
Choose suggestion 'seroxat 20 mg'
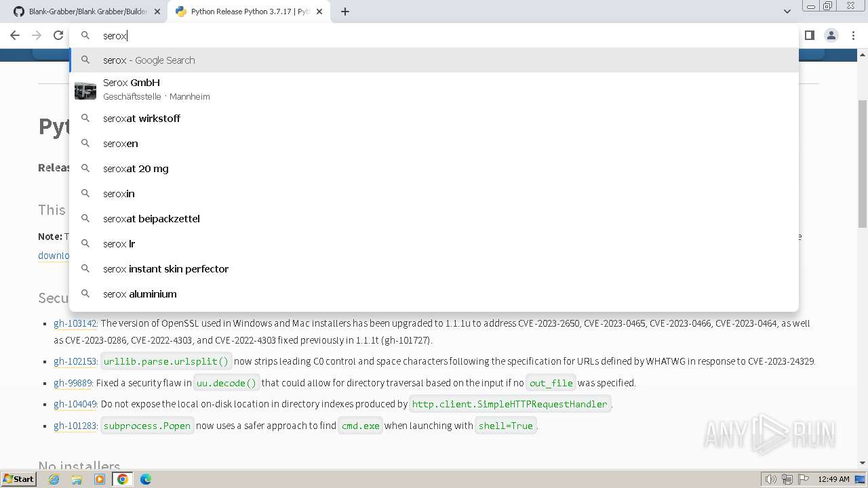coord(434,169)
